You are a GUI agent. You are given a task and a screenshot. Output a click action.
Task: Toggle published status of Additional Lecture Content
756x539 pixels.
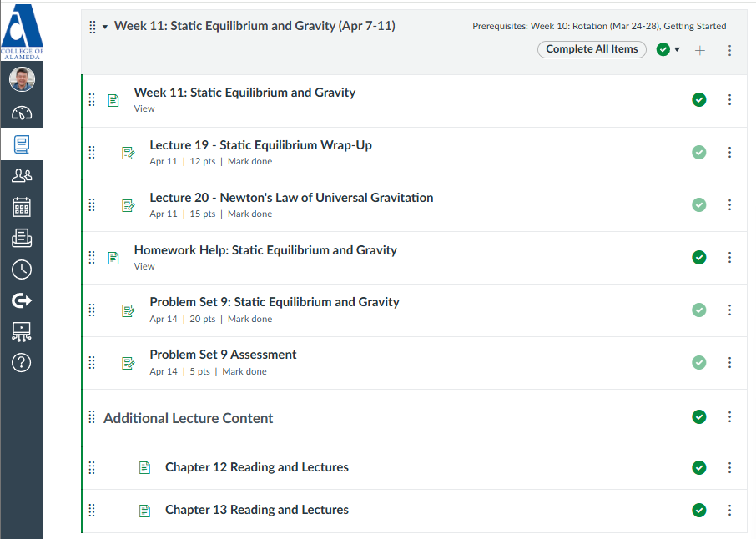[699, 416]
